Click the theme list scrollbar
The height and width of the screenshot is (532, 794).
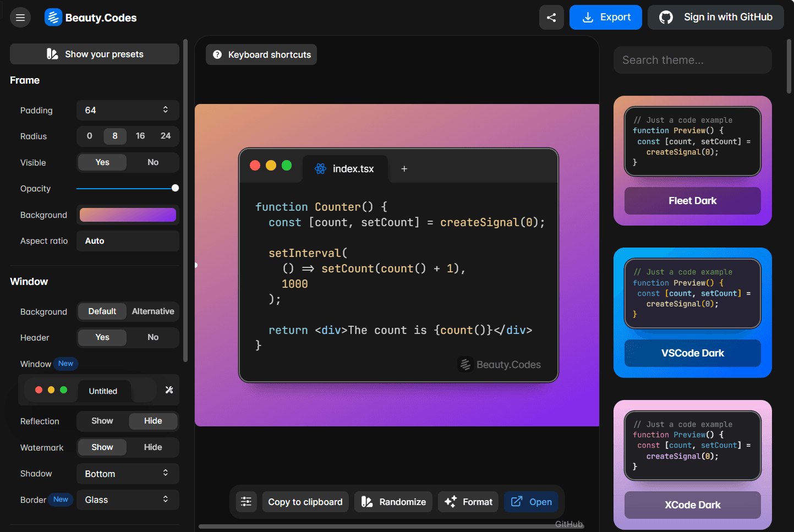789,66
